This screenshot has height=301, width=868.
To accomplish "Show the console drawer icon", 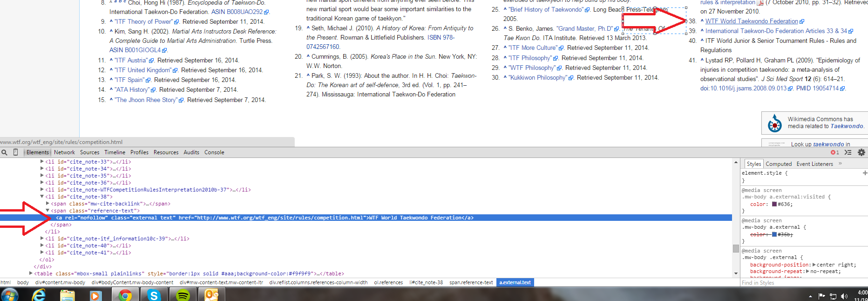I will [x=848, y=152].
